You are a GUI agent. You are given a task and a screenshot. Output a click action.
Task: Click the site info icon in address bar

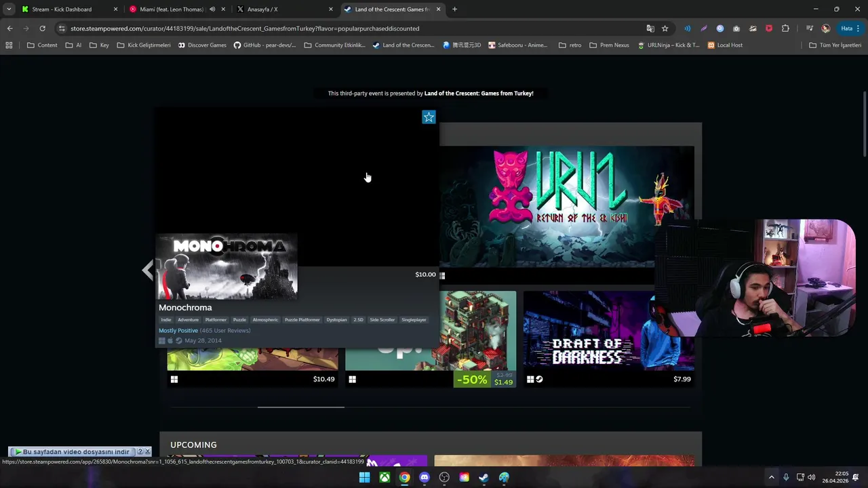62,28
